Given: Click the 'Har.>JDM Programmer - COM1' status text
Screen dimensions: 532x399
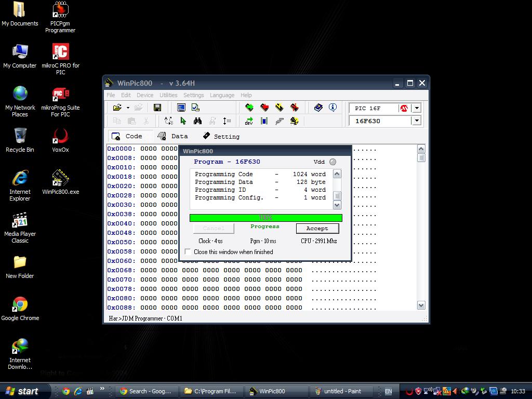Looking at the screenshot, I should pyautogui.click(x=145, y=318).
